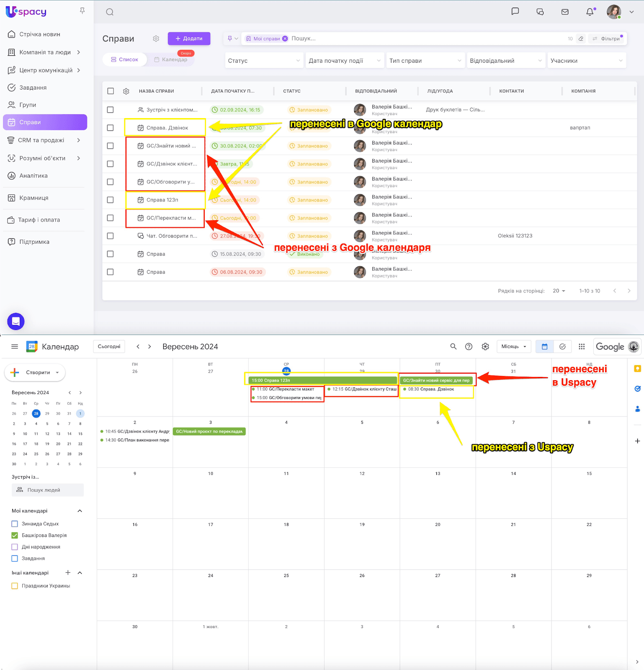Open the chat message bubble icon

tap(515, 12)
